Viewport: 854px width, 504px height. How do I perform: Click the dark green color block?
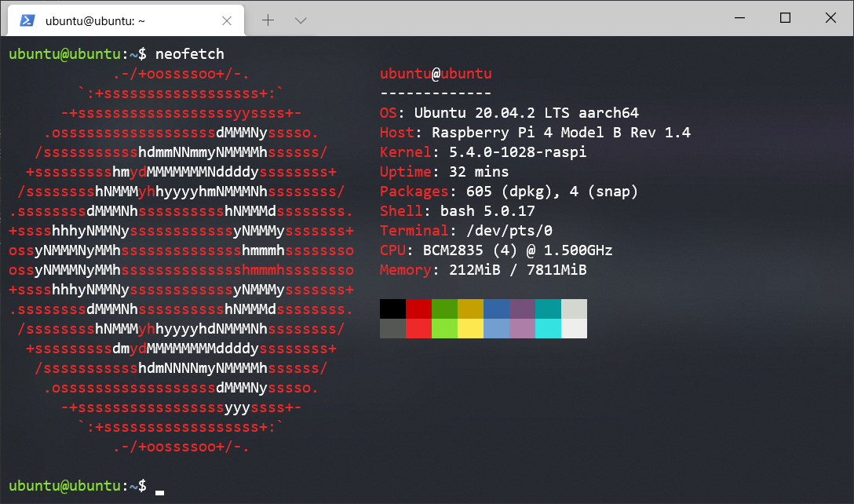point(444,309)
